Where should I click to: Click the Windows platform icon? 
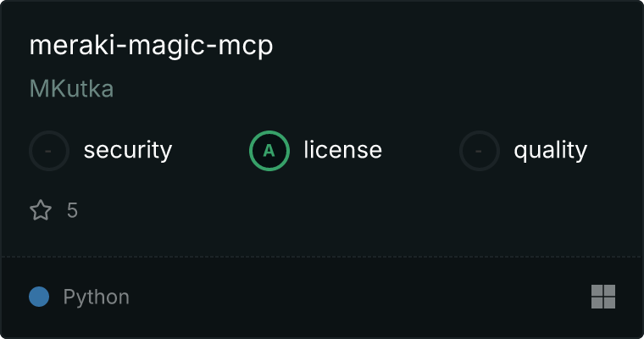[x=603, y=297]
